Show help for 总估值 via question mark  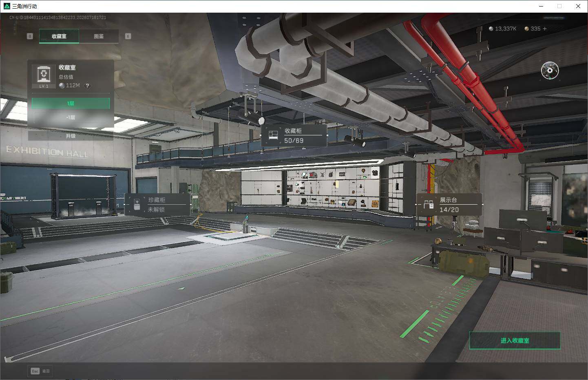tap(87, 86)
